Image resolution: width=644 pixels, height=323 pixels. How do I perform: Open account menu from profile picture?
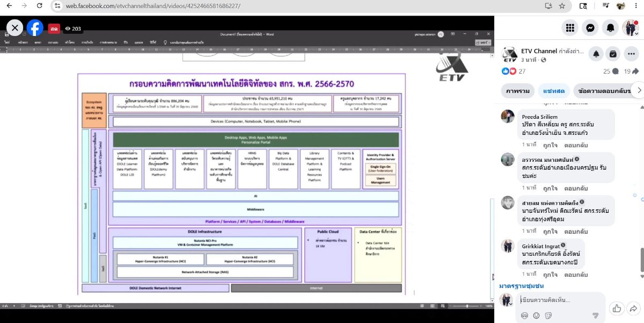630,28
